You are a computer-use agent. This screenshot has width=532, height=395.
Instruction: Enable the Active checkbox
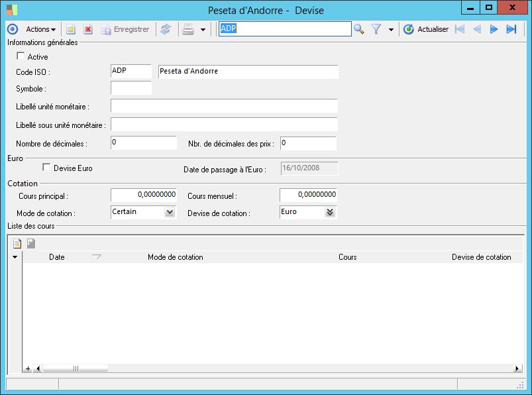[20, 56]
